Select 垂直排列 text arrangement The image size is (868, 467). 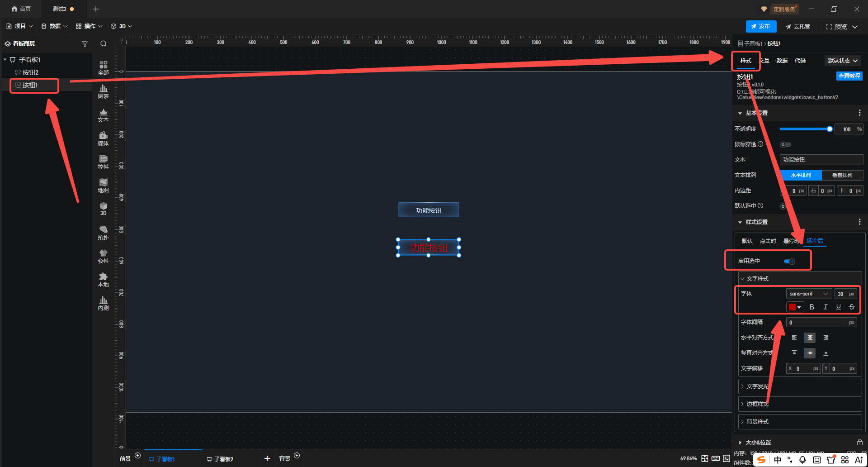[x=842, y=175]
